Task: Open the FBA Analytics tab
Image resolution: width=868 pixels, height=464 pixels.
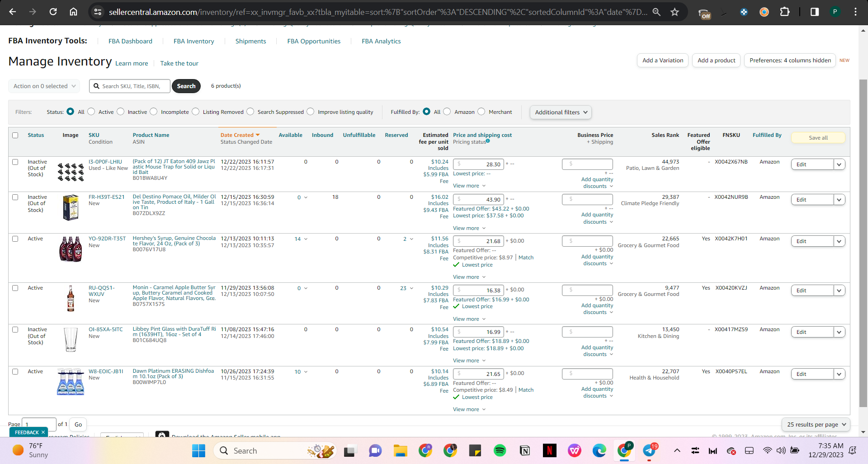Action: click(x=381, y=41)
